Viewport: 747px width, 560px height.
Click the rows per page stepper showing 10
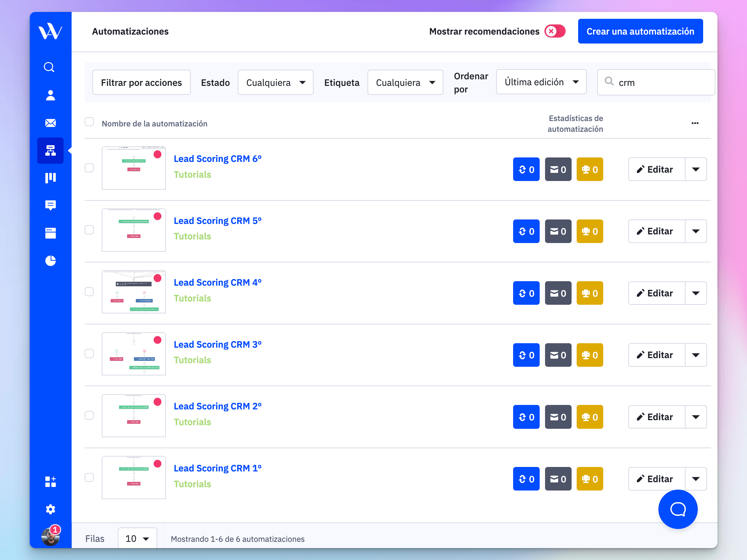(136, 538)
